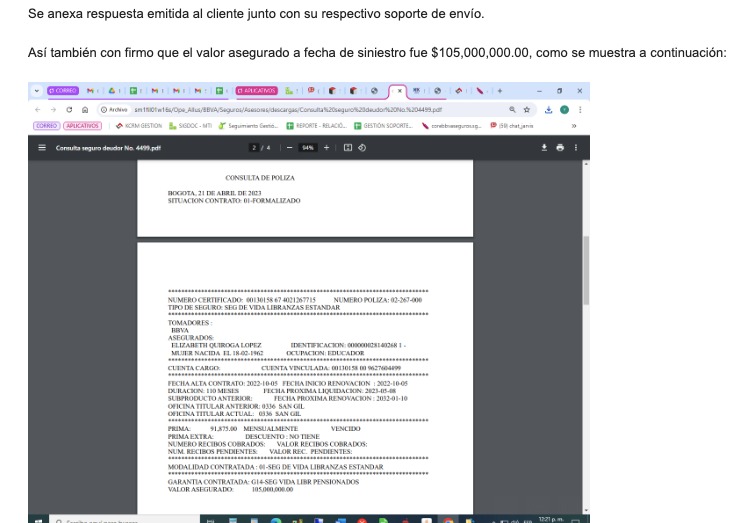Close the active PDF tab
The height and width of the screenshot is (523, 742).
click(x=400, y=91)
